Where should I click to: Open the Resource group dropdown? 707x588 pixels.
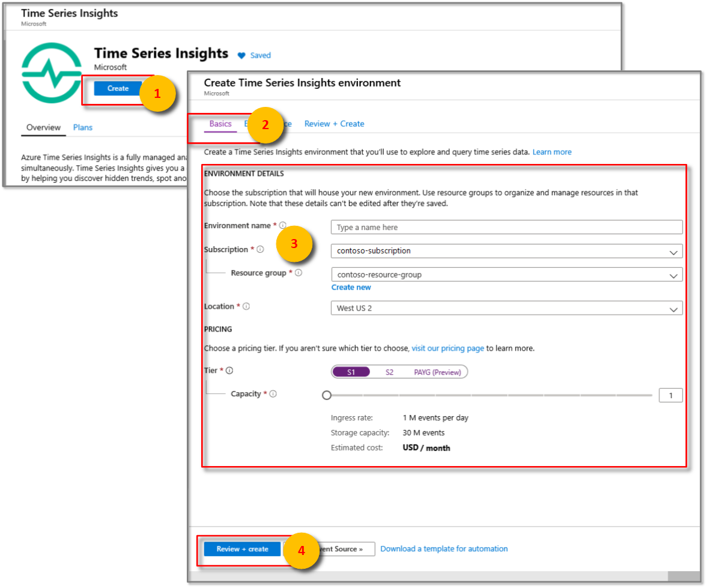click(x=506, y=274)
